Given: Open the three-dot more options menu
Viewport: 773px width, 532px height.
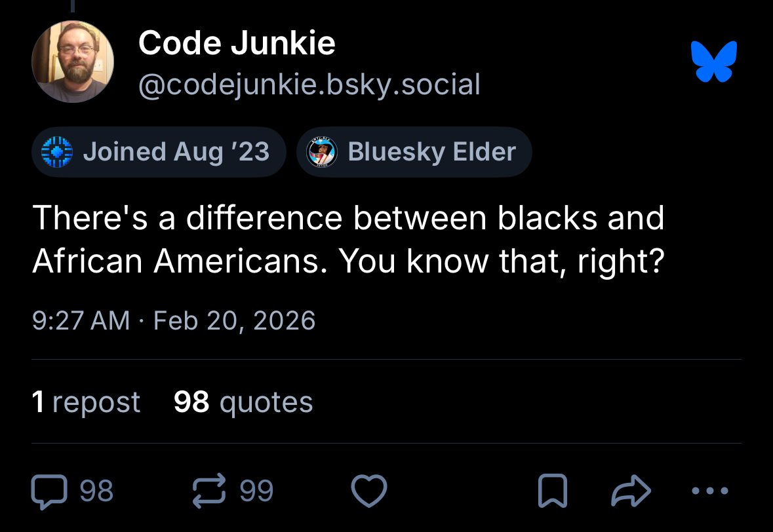Looking at the screenshot, I should tap(709, 491).
